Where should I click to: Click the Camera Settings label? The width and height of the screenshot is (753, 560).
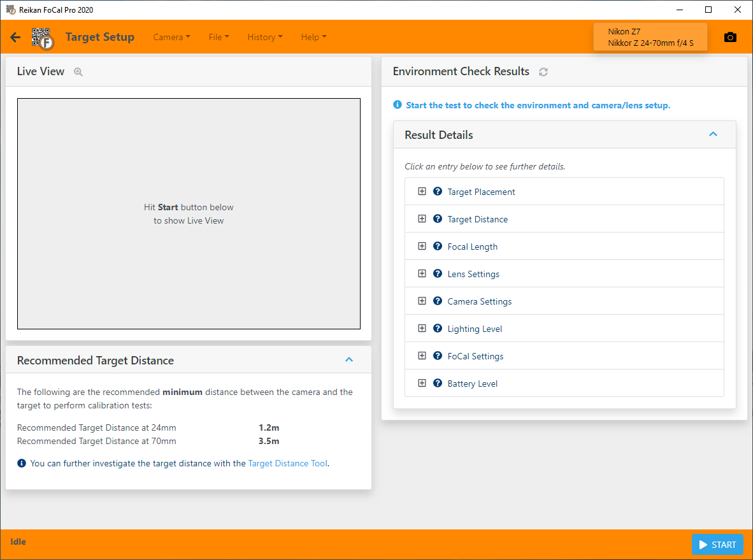point(479,301)
